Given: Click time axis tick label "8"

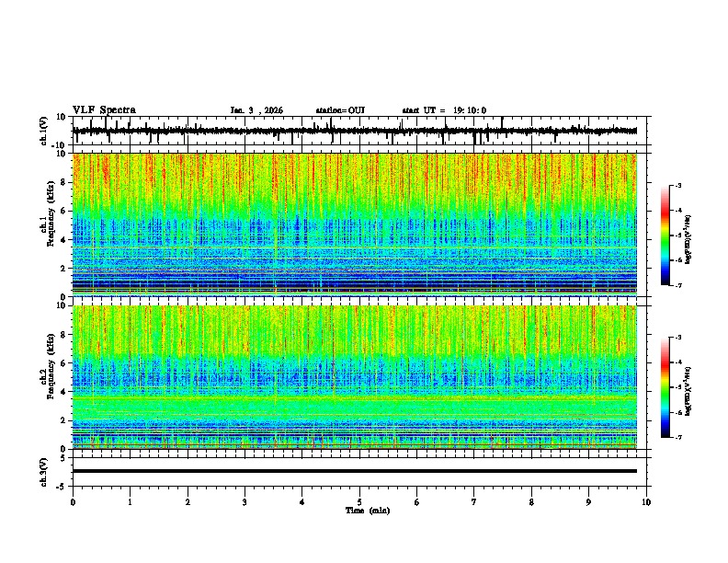Looking at the screenshot, I should point(531,502).
